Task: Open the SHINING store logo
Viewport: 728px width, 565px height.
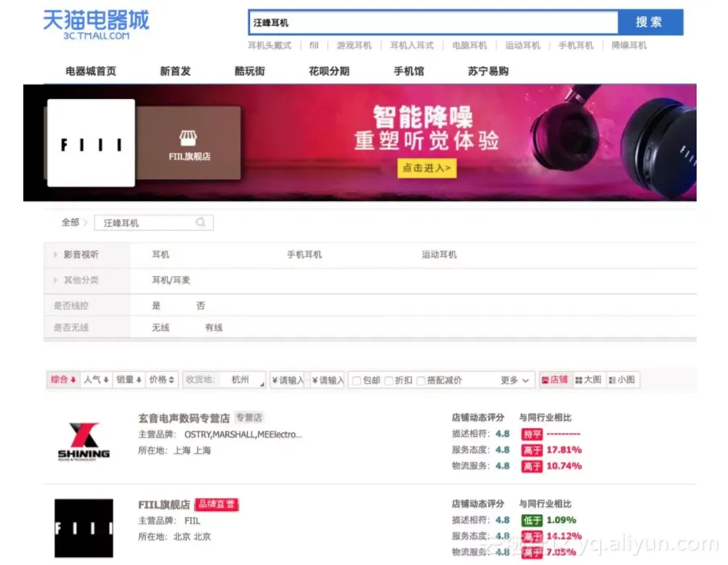Action: point(84,442)
